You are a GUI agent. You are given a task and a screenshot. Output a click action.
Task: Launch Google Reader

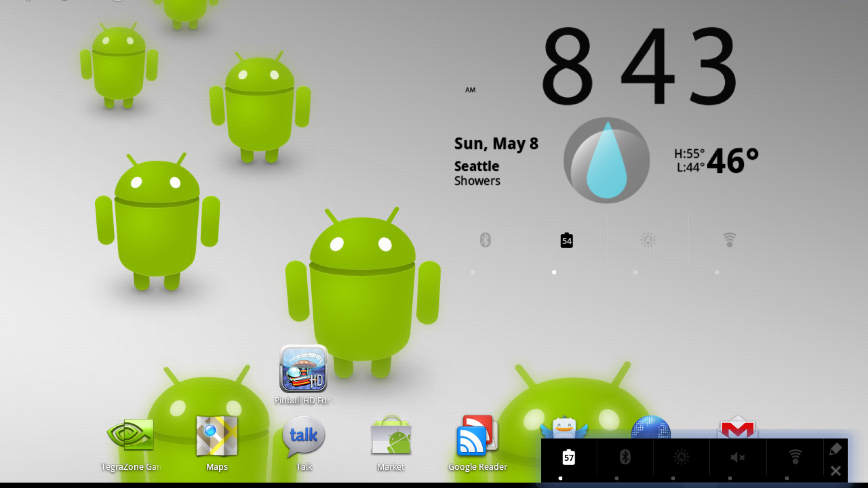point(477,436)
